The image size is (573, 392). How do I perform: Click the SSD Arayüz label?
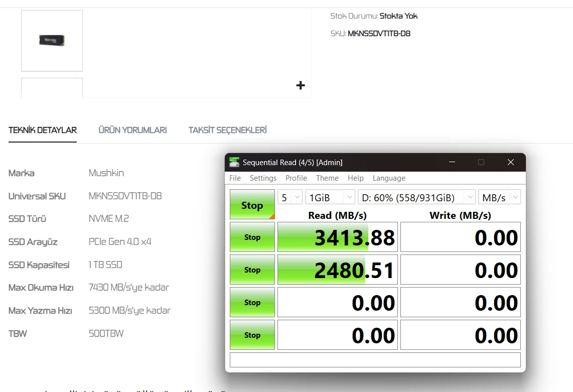coord(33,242)
